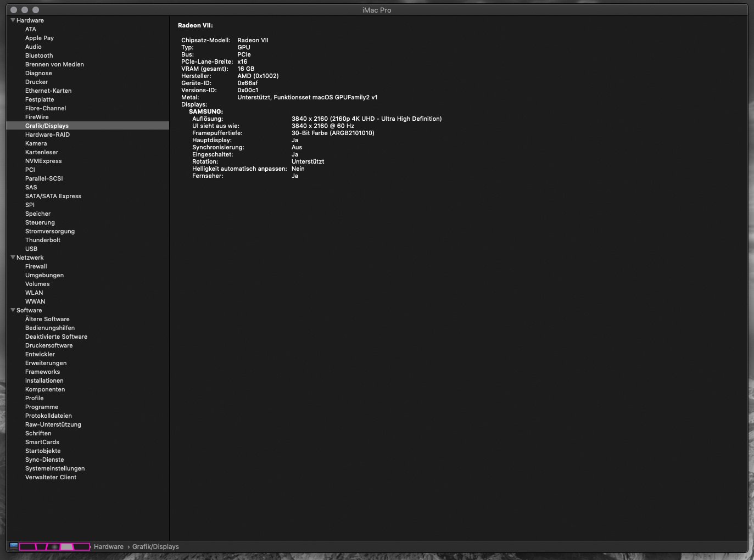Select Brennen von Medien
Viewport: 754px width, 560px height.
(x=54, y=64)
